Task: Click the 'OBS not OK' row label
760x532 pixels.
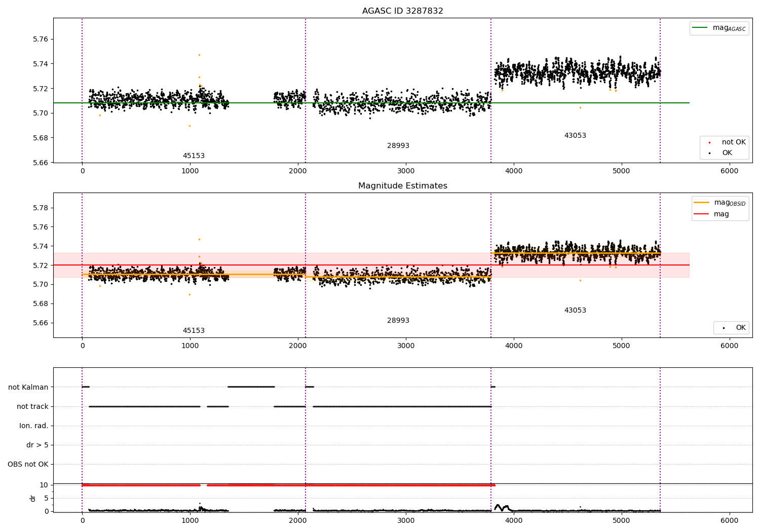Action: click(x=28, y=464)
